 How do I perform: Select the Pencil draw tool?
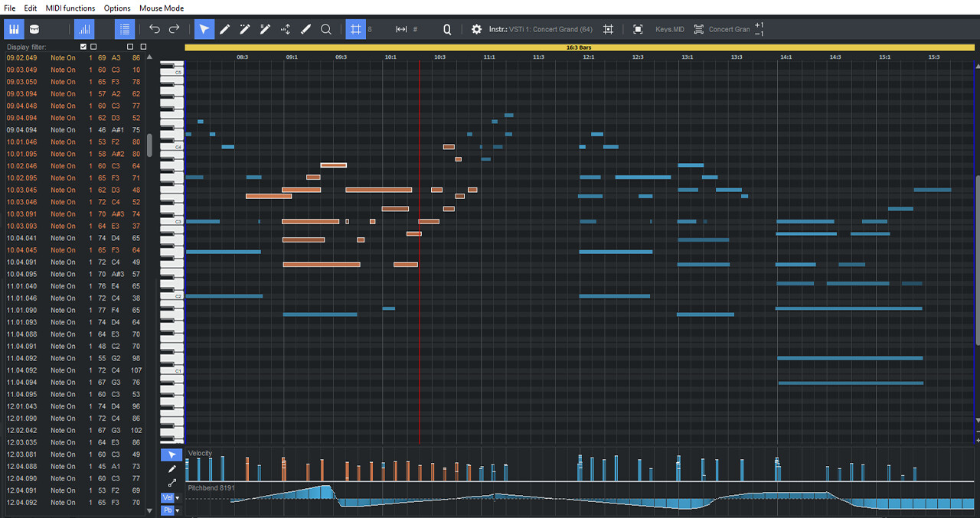pos(225,29)
